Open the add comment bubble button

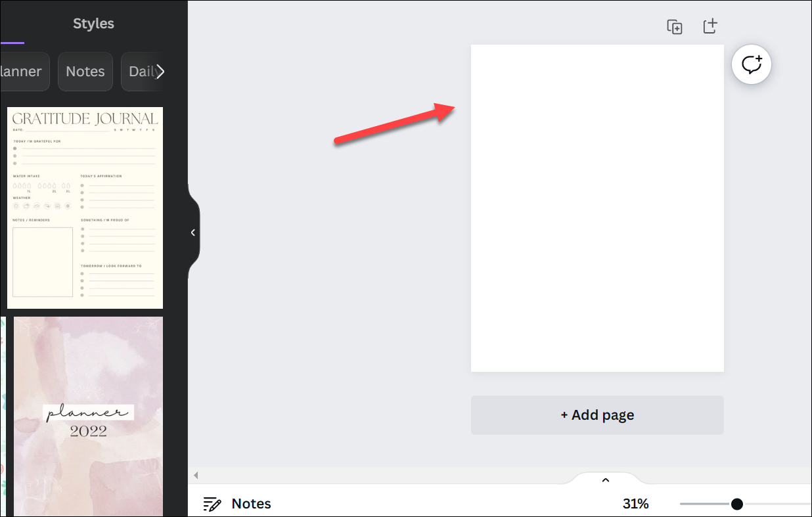752,64
